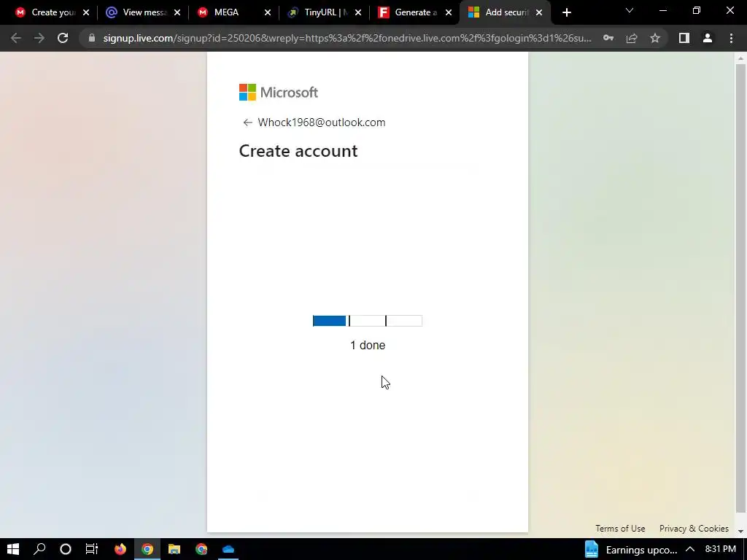Close the MEGA tab
This screenshot has height=560, width=747.
click(x=268, y=13)
